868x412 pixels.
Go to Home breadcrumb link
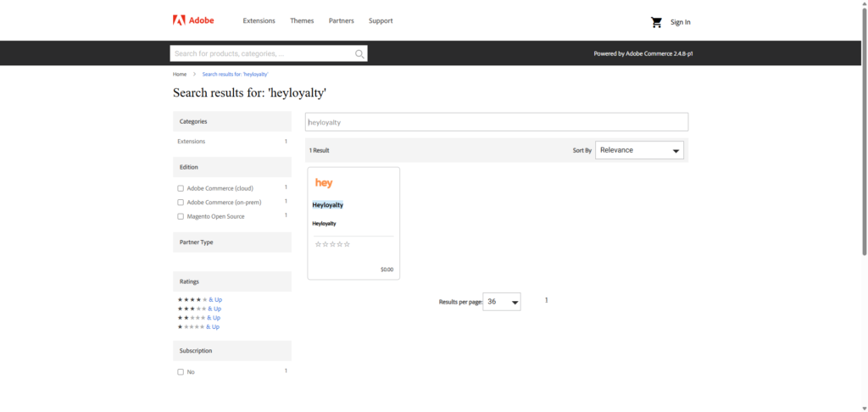[x=180, y=75]
